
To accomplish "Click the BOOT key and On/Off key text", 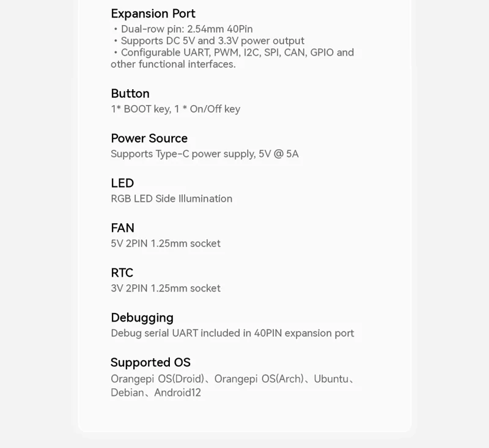I will [x=175, y=109].
